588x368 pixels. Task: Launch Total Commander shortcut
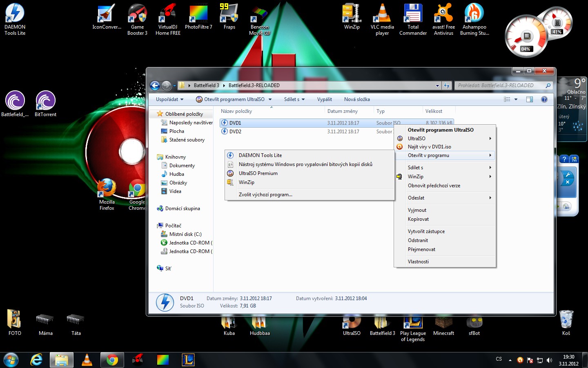413,19
